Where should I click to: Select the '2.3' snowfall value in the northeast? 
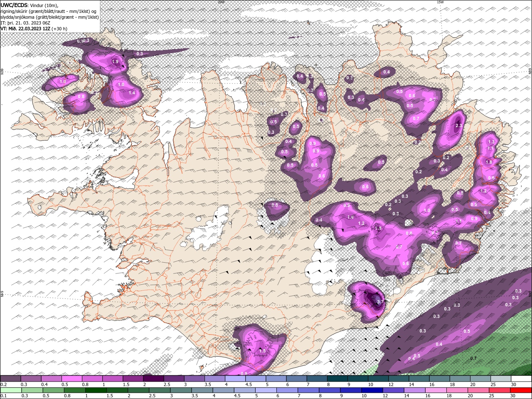tap(459, 126)
